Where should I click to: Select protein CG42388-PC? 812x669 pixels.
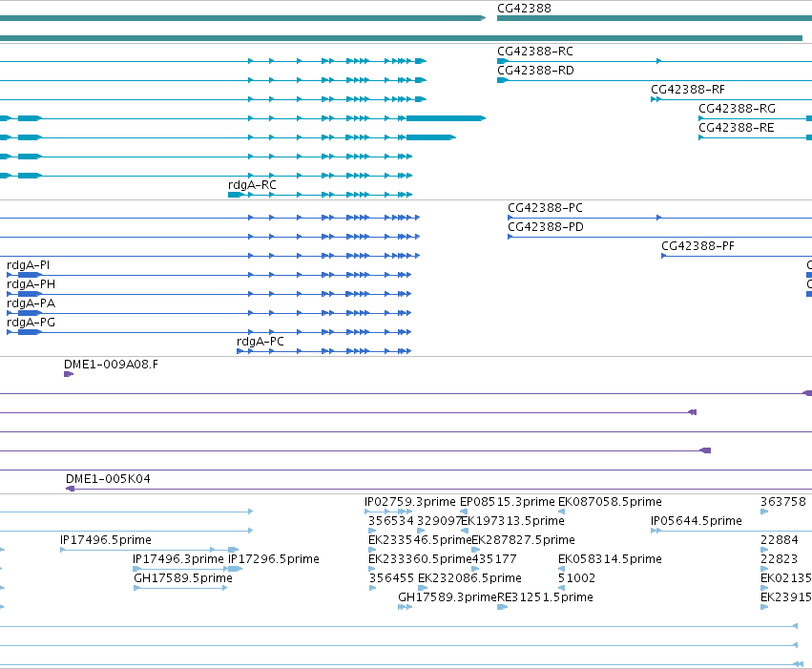[x=545, y=208]
